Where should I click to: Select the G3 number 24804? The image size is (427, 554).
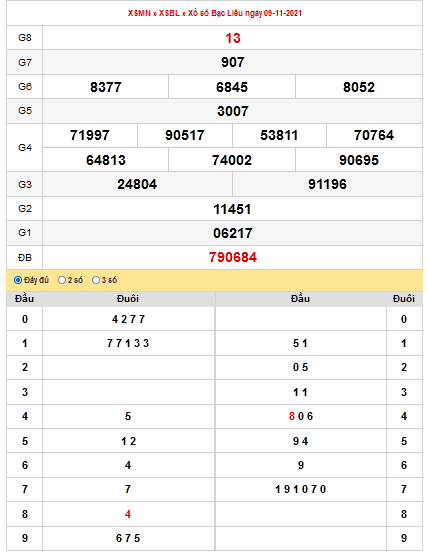tap(137, 184)
